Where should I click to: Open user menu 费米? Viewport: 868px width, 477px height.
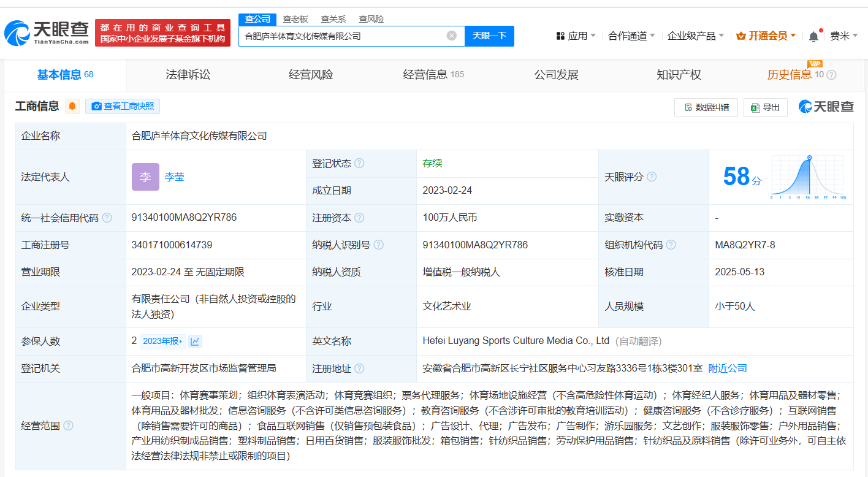843,36
